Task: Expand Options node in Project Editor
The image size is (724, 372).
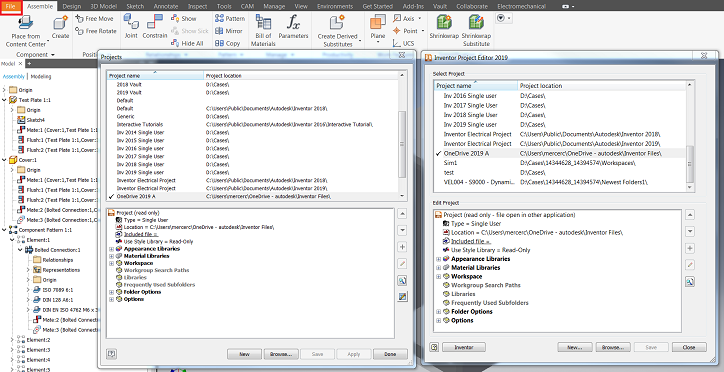Action: (439, 320)
